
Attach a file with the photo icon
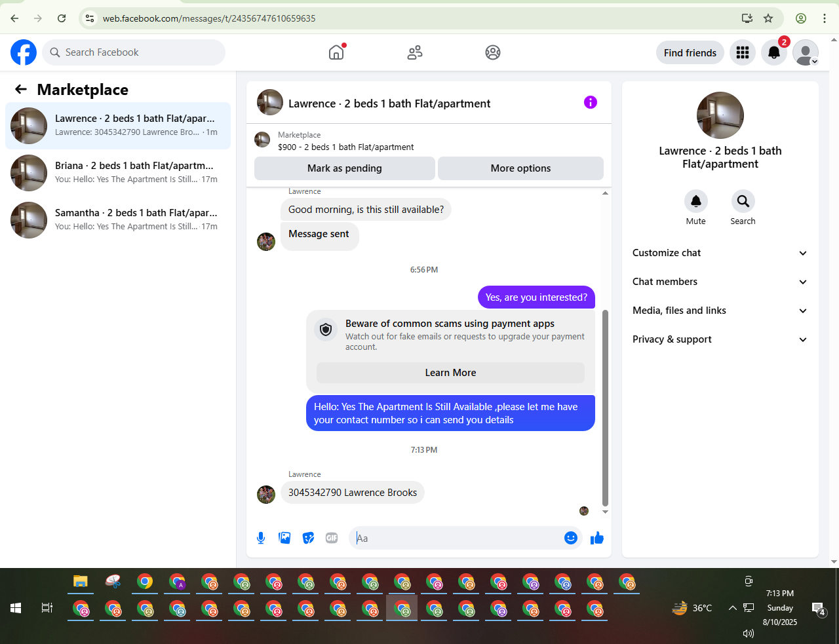(x=284, y=538)
